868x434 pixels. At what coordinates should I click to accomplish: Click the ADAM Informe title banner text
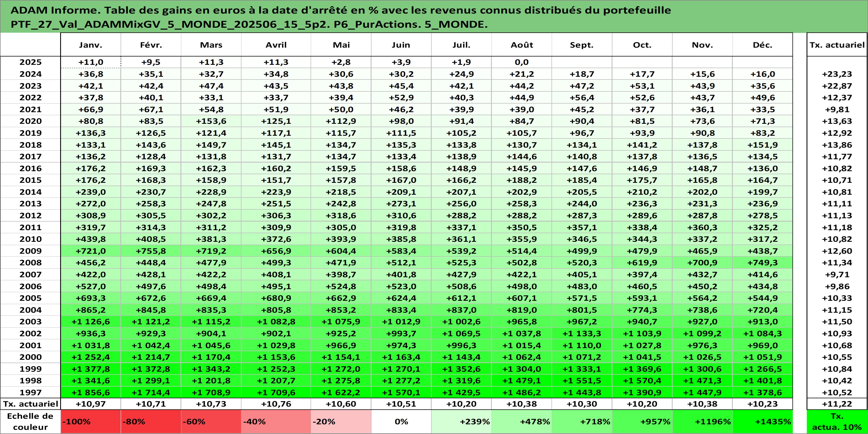[x=341, y=17]
